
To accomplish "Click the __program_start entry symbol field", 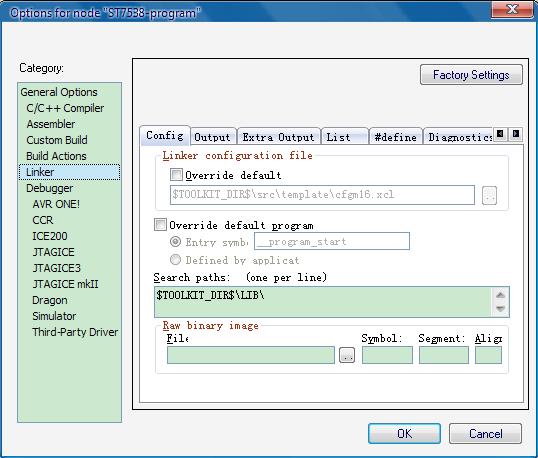I will [x=332, y=241].
